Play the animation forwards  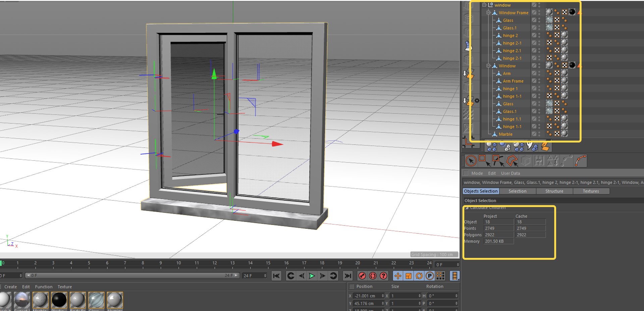pos(312,276)
